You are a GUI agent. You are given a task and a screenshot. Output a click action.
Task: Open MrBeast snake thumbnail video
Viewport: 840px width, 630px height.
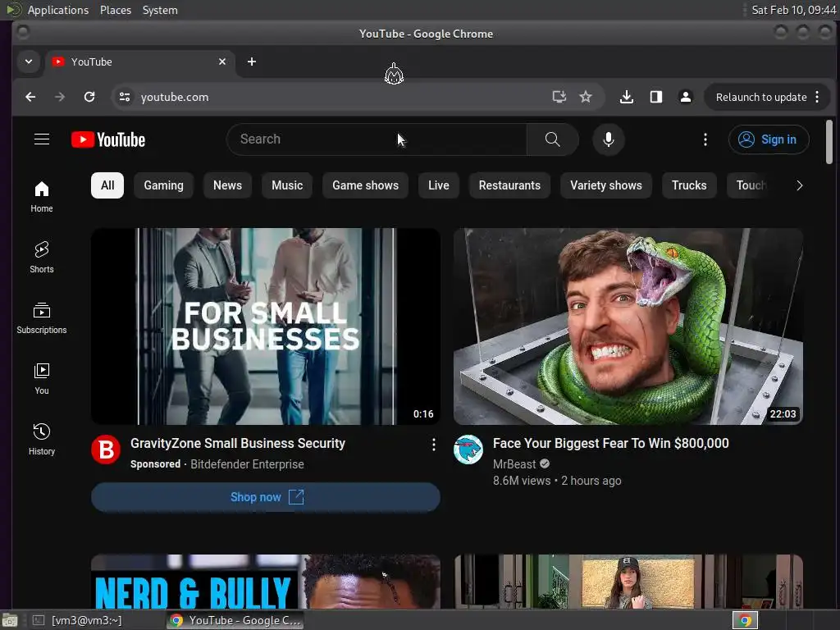[x=628, y=326]
